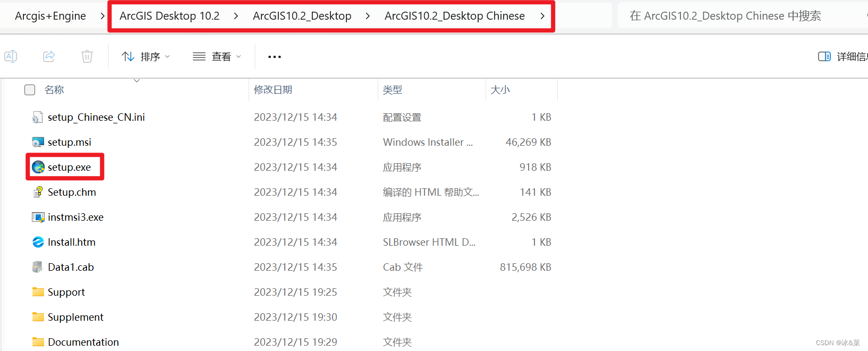Screen dimensions: 868x351
Task: Tick the select-all checkbox beside 名称
Action: pos(30,90)
